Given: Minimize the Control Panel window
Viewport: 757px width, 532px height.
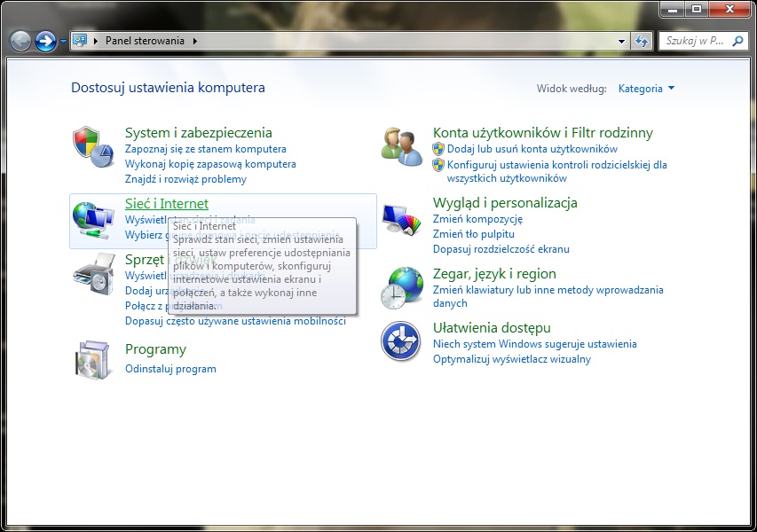Looking at the screenshot, I should 673,9.
